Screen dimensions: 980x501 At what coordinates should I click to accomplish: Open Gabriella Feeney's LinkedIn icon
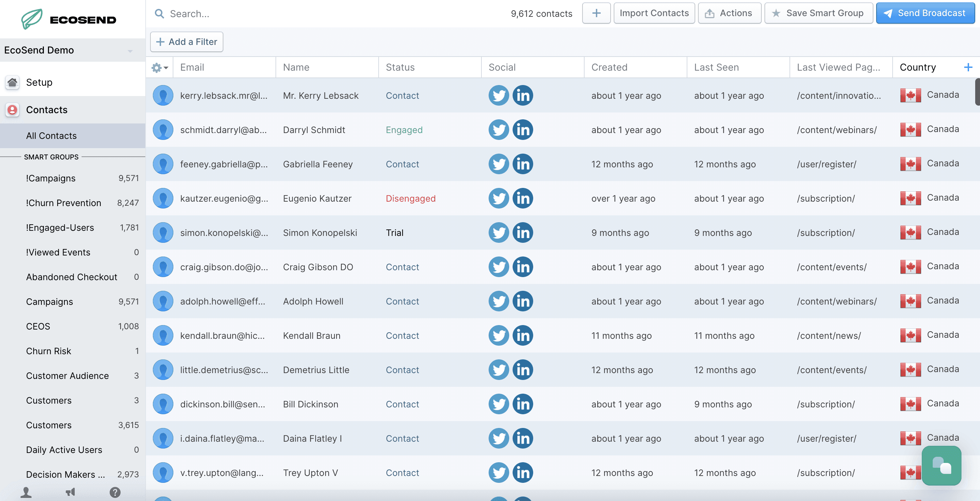(x=522, y=164)
